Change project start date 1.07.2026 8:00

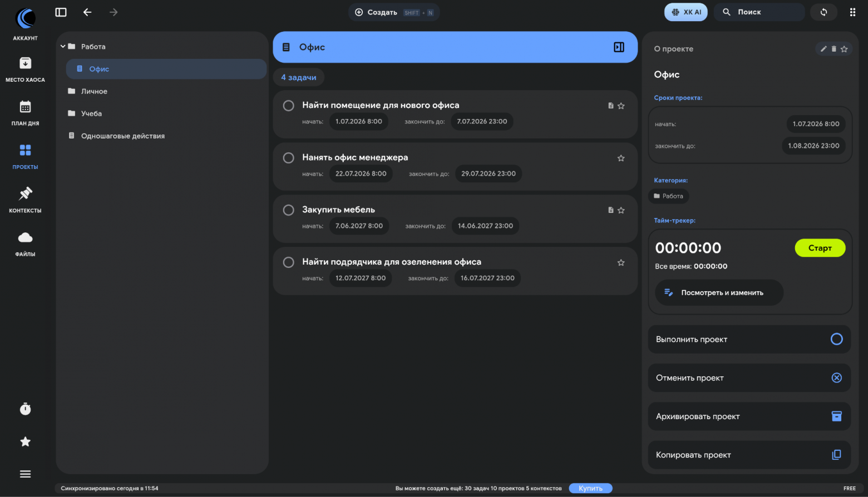(x=816, y=124)
